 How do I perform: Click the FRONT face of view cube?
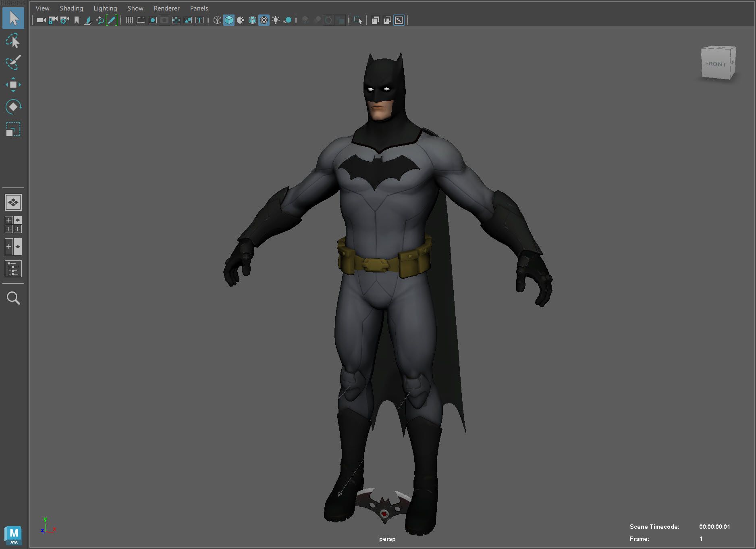(x=716, y=64)
